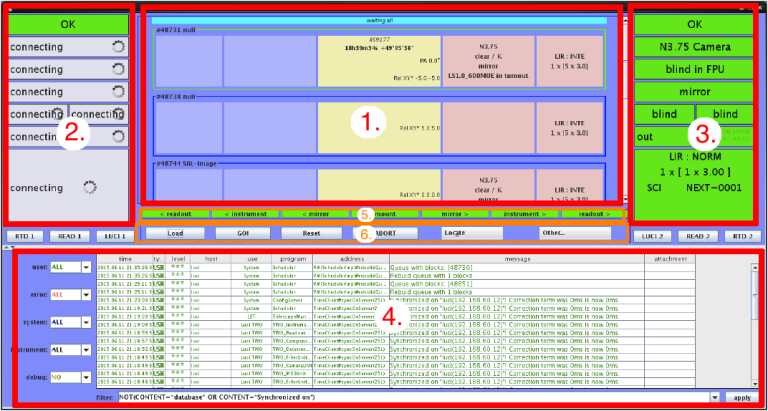768x411 pixels.
Task: Click the second 'connecting' row spinner icon
Action: coord(118,70)
